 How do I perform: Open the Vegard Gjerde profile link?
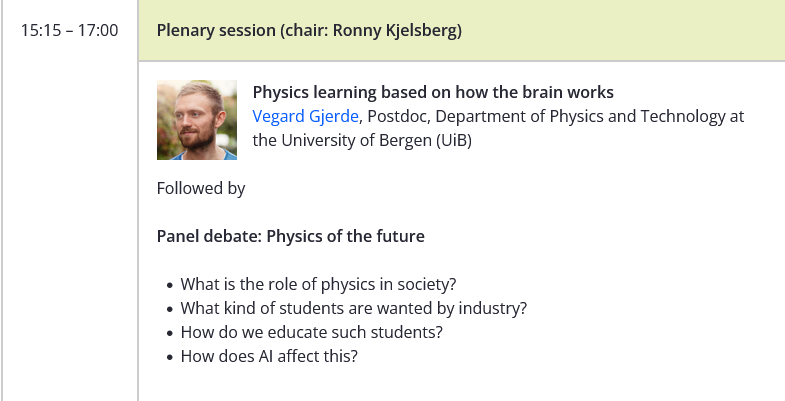click(x=304, y=117)
